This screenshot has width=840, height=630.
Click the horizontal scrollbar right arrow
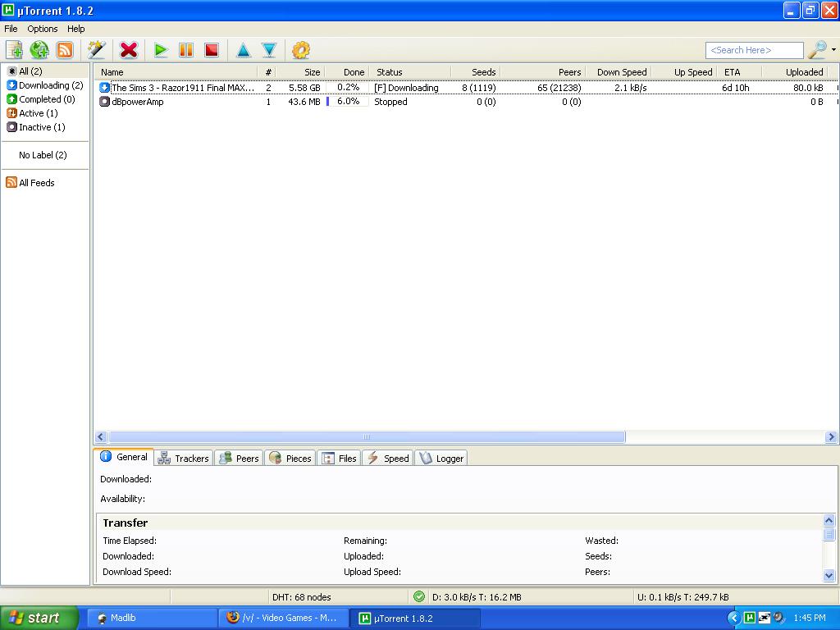pyautogui.click(x=830, y=437)
